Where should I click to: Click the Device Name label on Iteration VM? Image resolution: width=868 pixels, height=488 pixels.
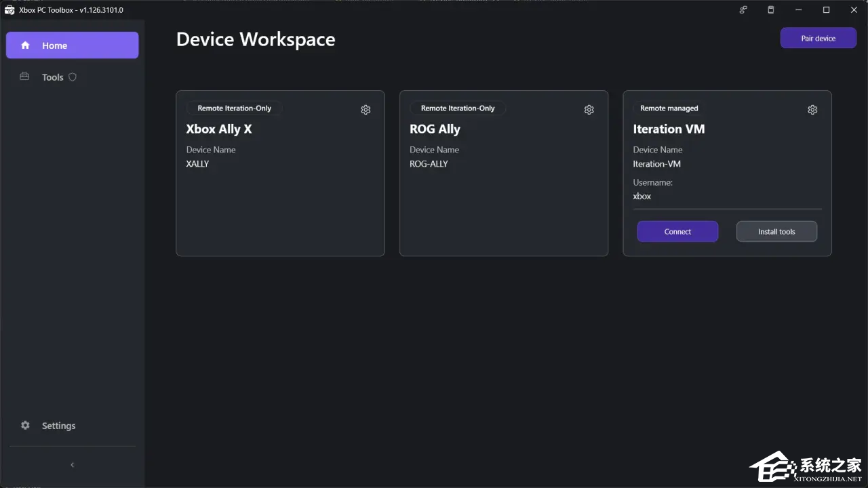pyautogui.click(x=658, y=150)
